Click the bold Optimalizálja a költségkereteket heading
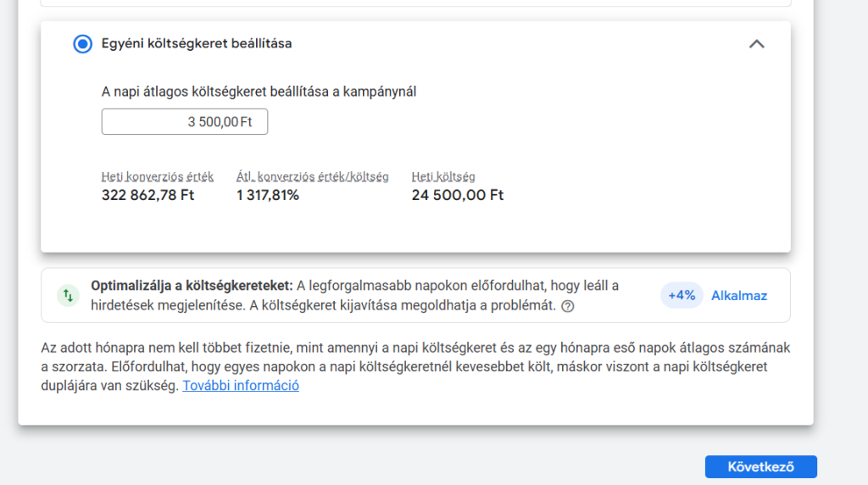 pyautogui.click(x=192, y=286)
